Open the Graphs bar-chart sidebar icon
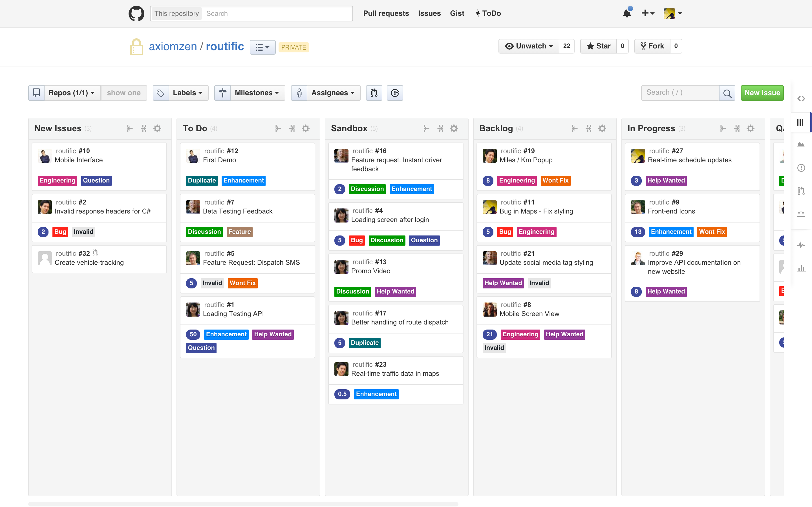 point(801,268)
